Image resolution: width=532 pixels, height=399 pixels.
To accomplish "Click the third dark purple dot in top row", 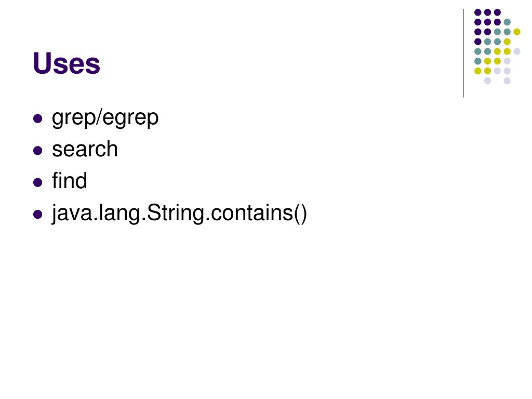I will (497, 12).
